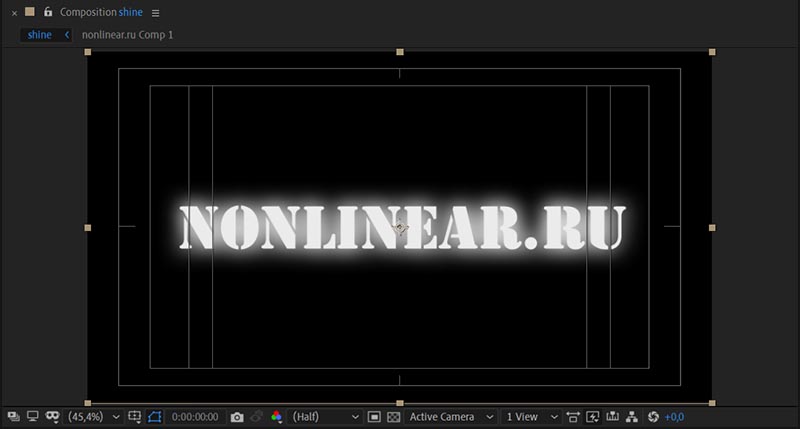
Task: Click Always Preview This View icon
Action: pyautogui.click(x=14, y=417)
